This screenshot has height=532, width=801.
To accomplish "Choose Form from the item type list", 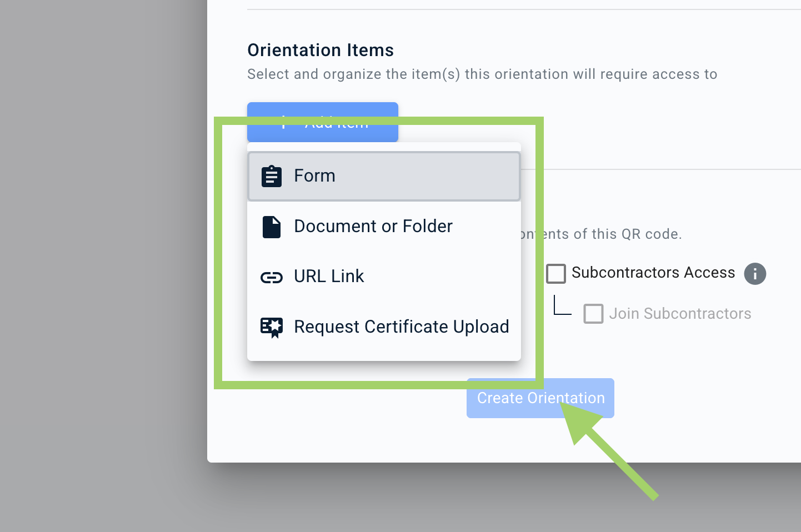I will pos(383,176).
